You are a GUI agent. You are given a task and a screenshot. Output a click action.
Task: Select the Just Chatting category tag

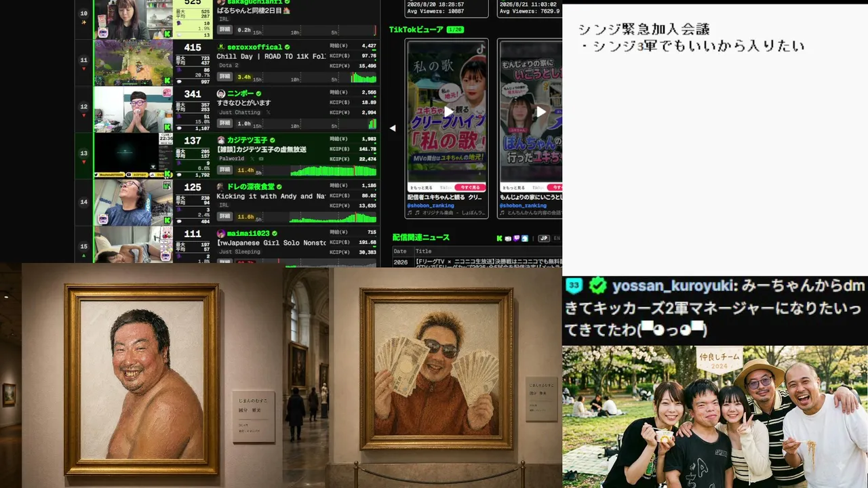239,113
